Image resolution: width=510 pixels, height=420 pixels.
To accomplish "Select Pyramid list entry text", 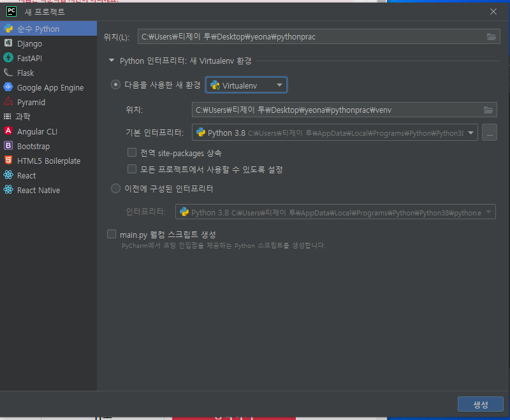I will [x=31, y=103].
